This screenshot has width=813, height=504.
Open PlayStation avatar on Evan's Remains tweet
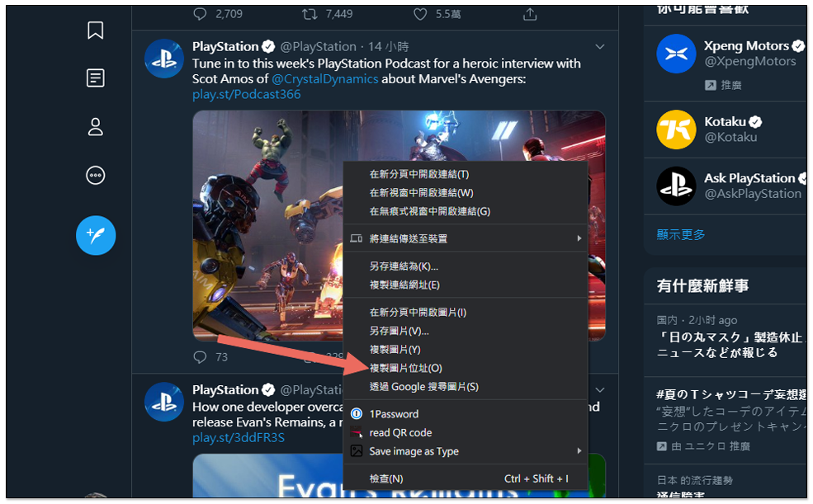point(164,402)
